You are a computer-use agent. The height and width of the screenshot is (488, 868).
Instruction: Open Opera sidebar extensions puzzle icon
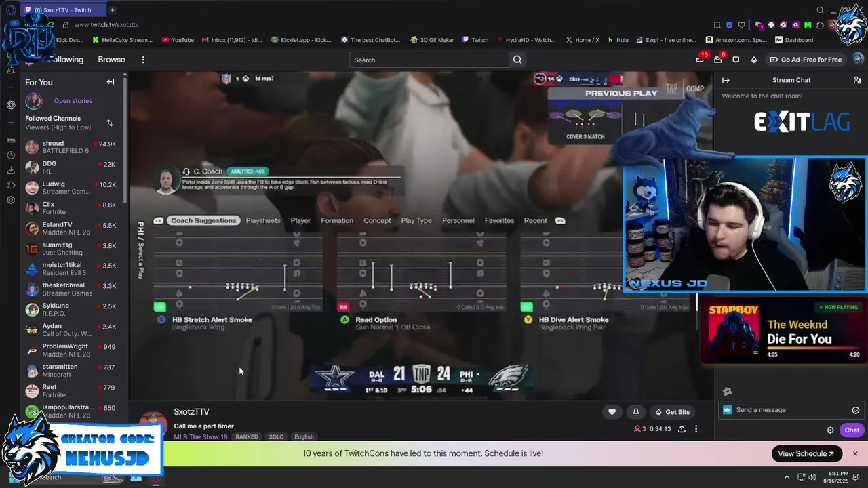coord(11,185)
